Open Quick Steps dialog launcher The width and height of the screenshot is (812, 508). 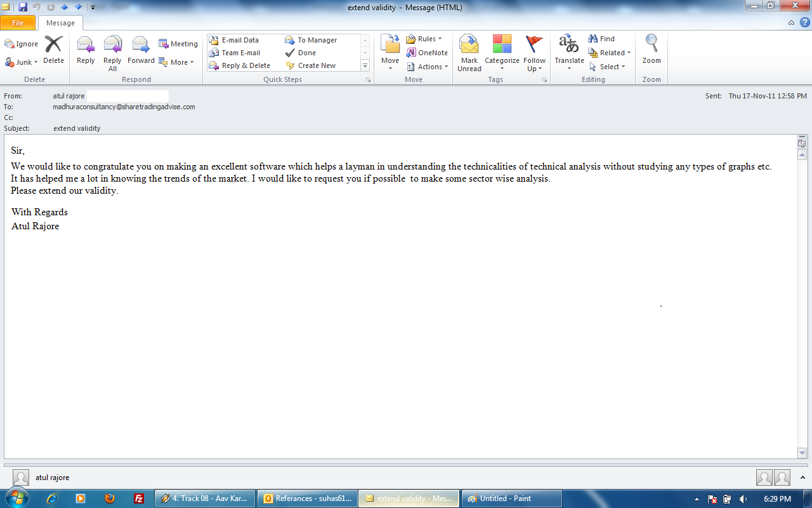tap(368, 80)
